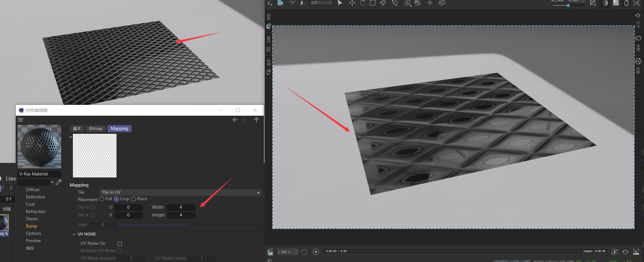Toggle the Tile V checkbox
Viewport: 644px width, 262px height.
(x=93, y=215)
